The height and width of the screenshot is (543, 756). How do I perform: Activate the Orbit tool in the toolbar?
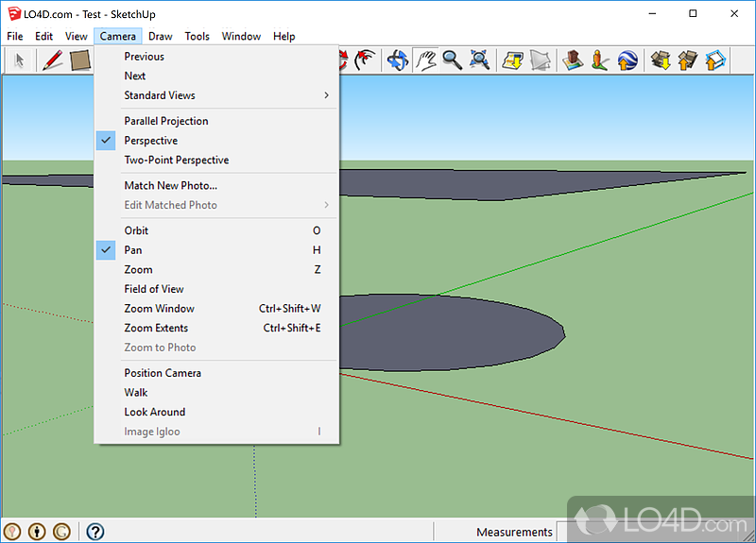coord(397,60)
